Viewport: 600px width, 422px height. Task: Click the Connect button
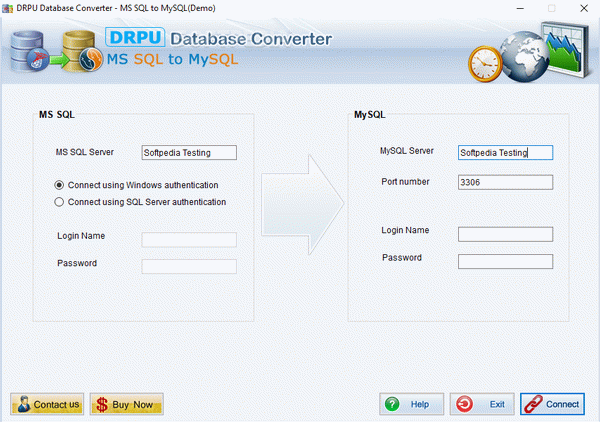click(x=552, y=404)
